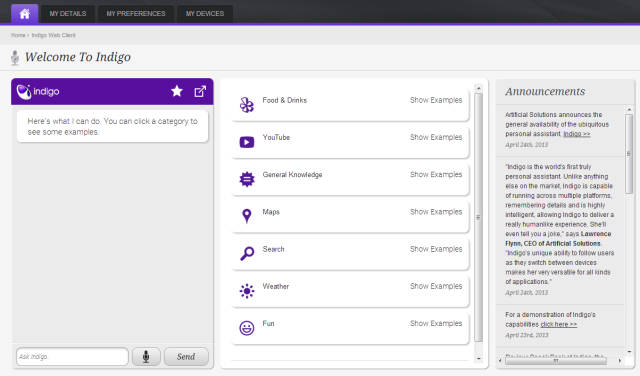Click the Announcements scroll-up arrow

point(629,109)
